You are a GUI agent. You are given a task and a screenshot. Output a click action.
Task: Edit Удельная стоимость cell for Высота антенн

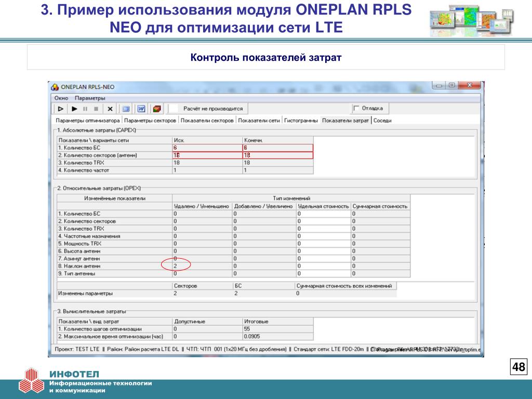(323, 251)
